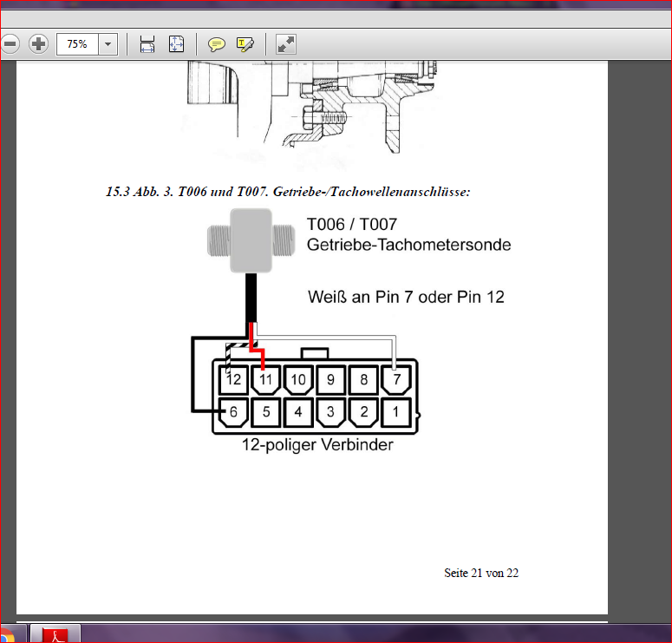The image size is (672, 643).
Task: Click pin 5 in the connector diagram
Action: [265, 412]
